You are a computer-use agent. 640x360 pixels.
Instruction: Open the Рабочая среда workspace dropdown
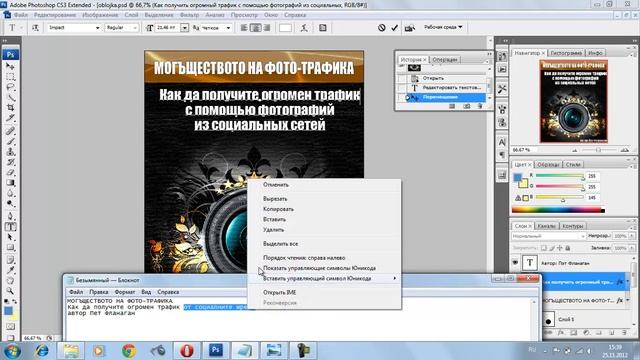443,27
